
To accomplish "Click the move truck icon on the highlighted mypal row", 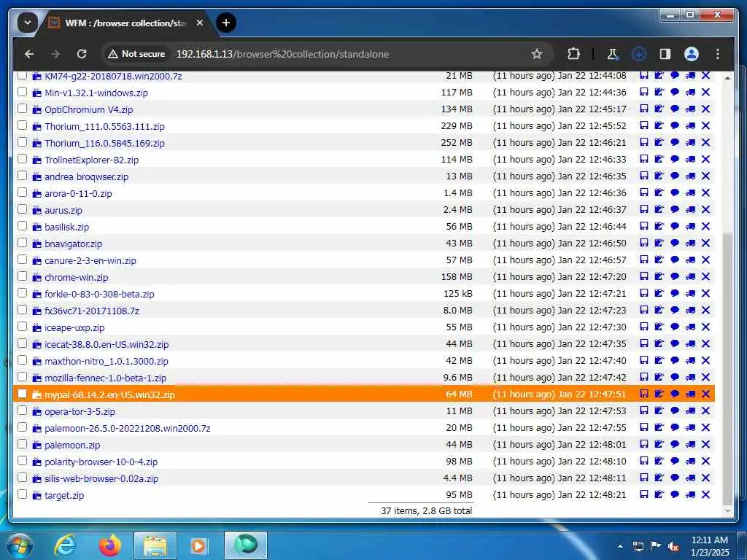I will coord(690,394).
